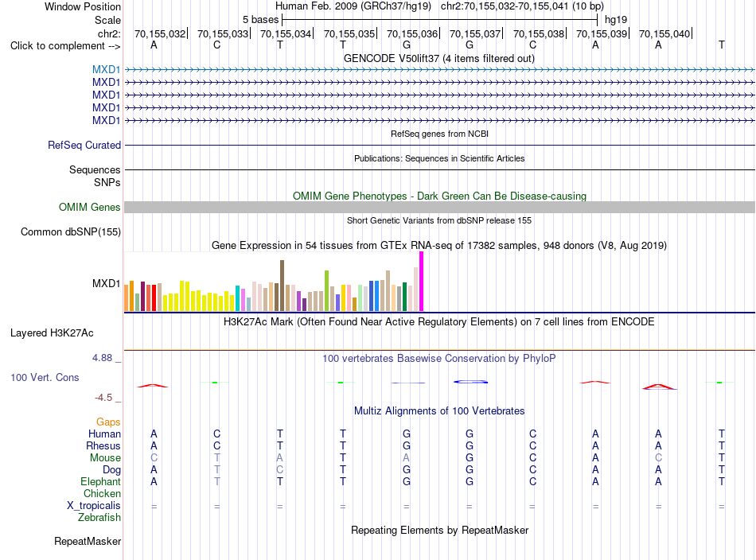
Task: Select the SNPs track label
Action: (x=107, y=182)
